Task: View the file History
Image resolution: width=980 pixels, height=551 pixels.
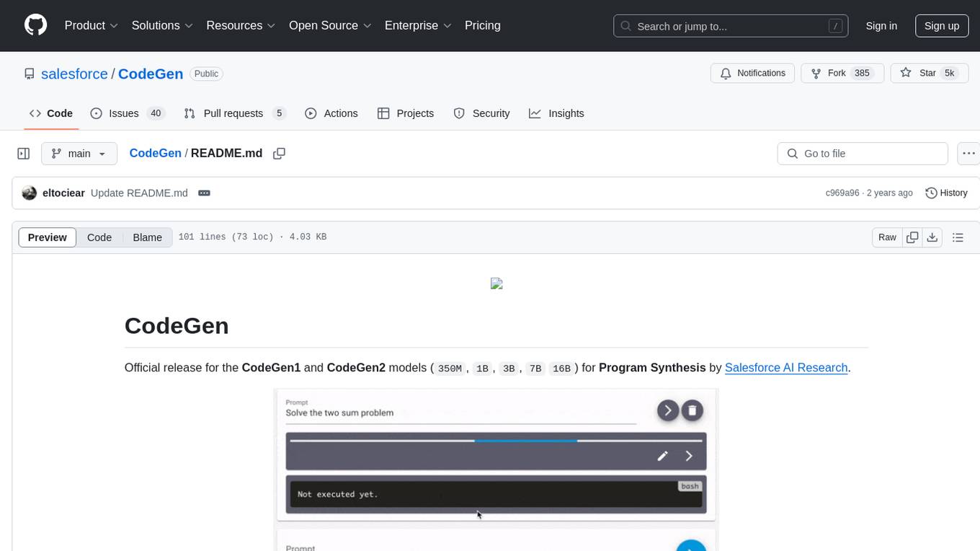Action: click(x=946, y=193)
